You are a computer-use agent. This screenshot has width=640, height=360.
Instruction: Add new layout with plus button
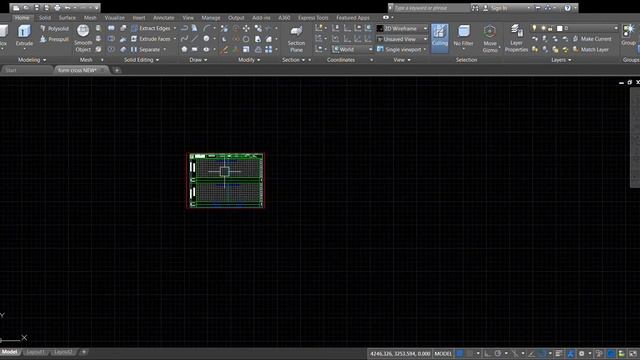pos(84,352)
